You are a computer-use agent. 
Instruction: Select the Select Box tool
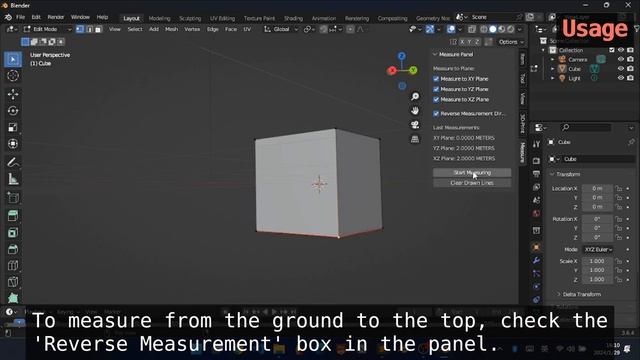pos(13,60)
